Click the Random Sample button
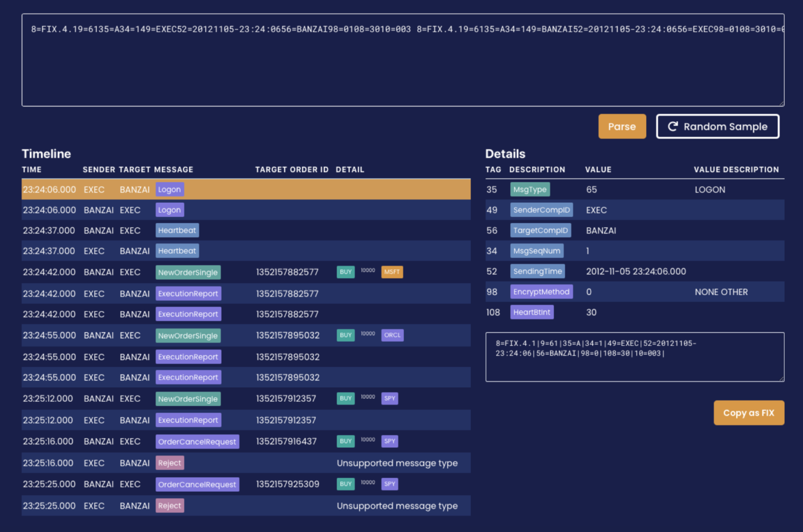This screenshot has height=532, width=803. point(717,126)
